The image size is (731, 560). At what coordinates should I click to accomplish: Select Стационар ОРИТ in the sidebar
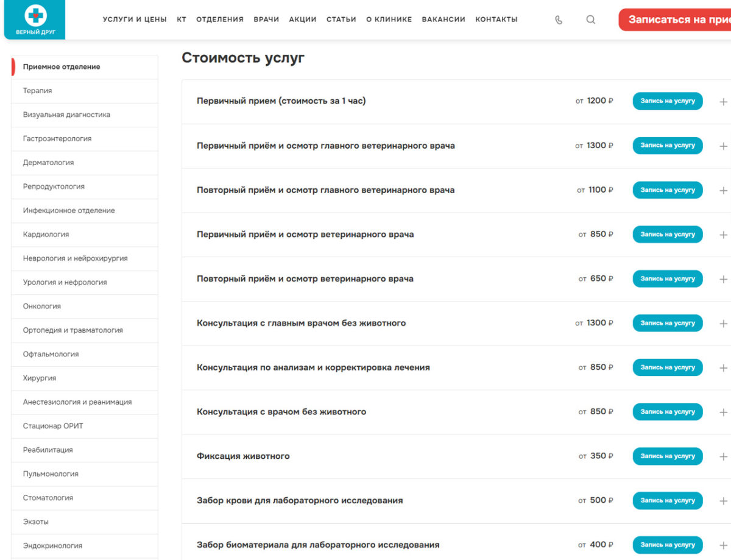tap(85, 426)
